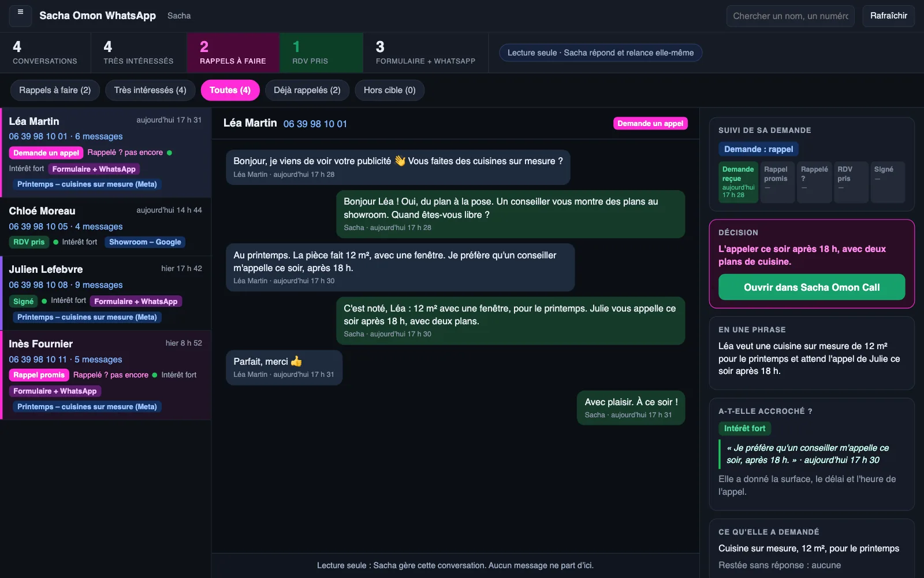This screenshot has width=924, height=578.
Task: Click the RDV pris badge on Chloé Moreau
Action: (x=29, y=242)
